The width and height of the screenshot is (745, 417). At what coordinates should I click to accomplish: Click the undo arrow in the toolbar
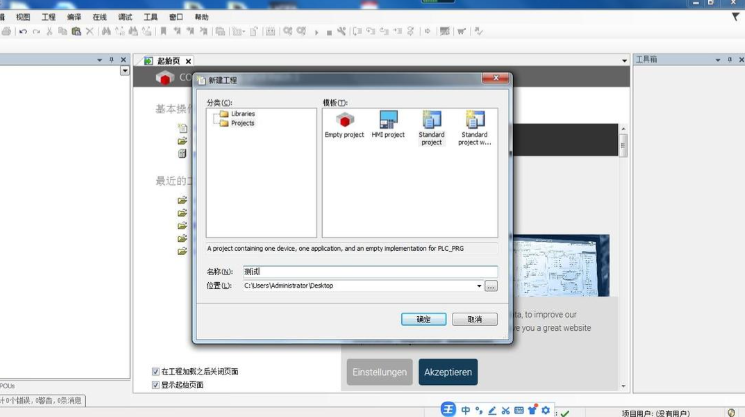22,32
